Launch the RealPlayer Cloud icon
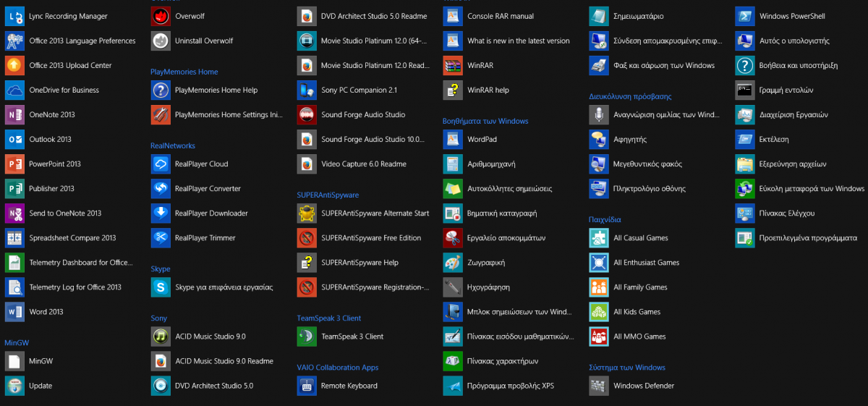The width and height of the screenshot is (868, 406). [161, 164]
